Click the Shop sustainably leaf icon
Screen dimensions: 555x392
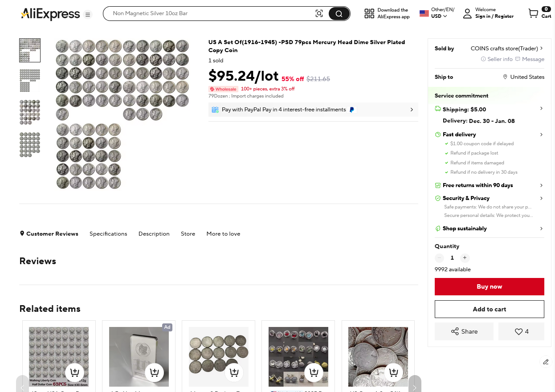438,229
